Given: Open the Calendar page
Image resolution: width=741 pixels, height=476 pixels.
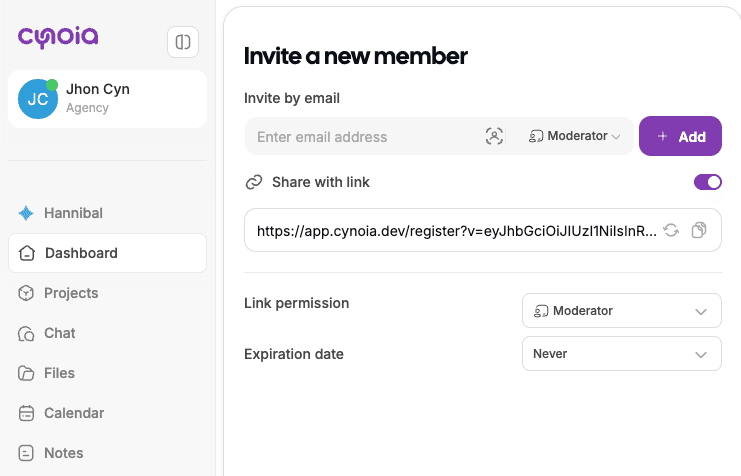Looking at the screenshot, I should tap(73, 413).
